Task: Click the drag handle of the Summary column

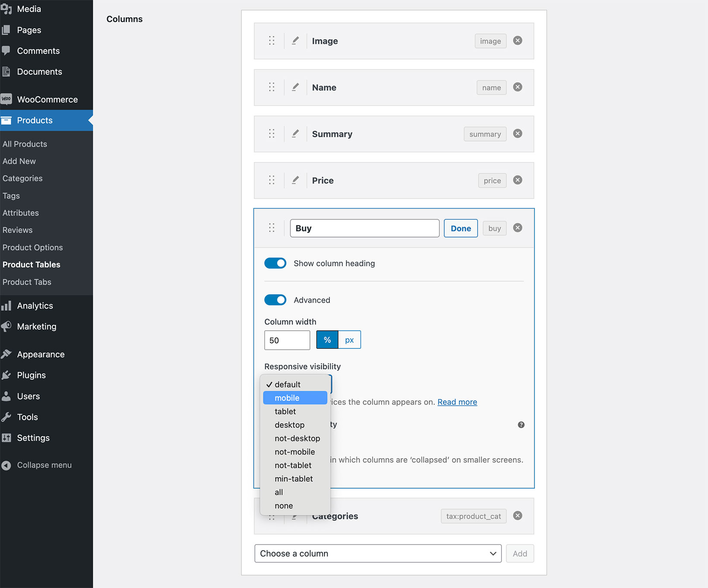Action: click(272, 134)
